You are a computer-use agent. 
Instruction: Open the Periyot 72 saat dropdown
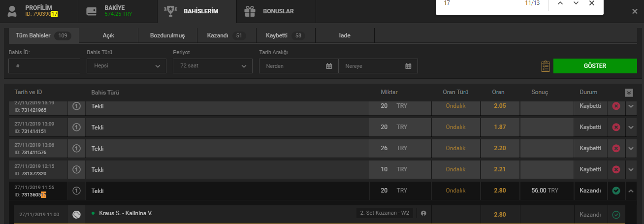(213, 66)
